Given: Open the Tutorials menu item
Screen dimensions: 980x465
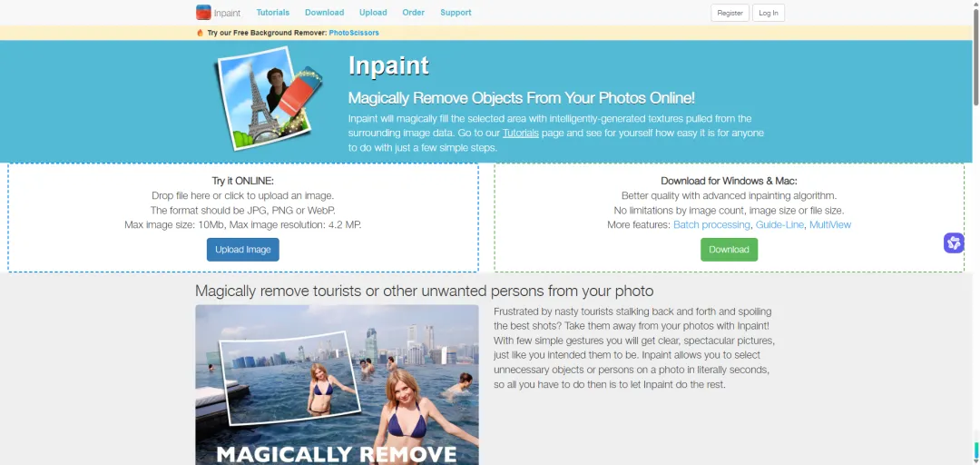Looking at the screenshot, I should click(x=273, y=13).
